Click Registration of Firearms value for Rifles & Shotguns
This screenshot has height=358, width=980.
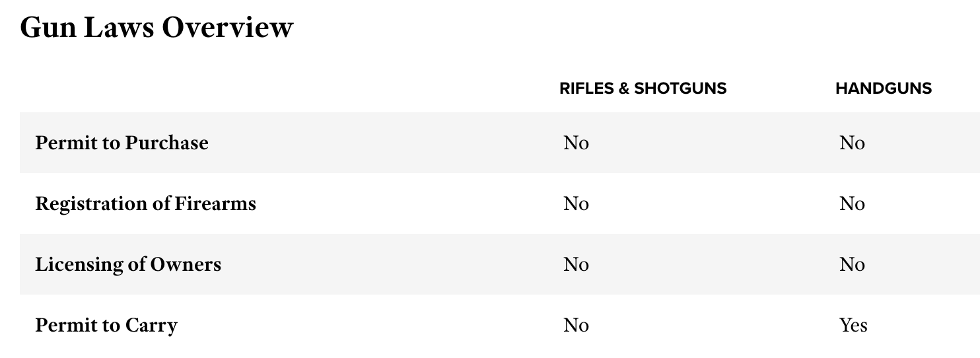tap(576, 203)
